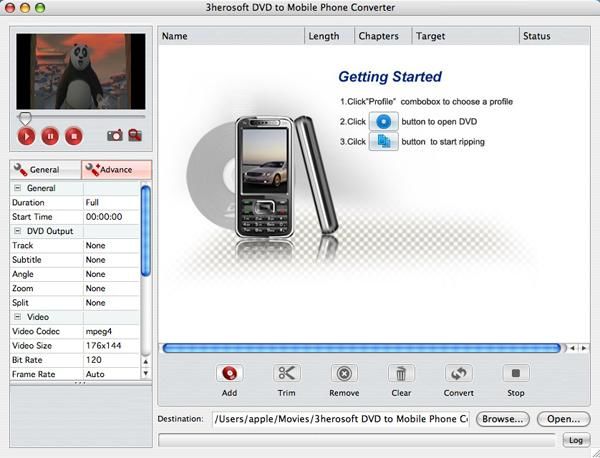The image size is (600, 458).
Task: Click the Target column header
Action: coord(465,36)
